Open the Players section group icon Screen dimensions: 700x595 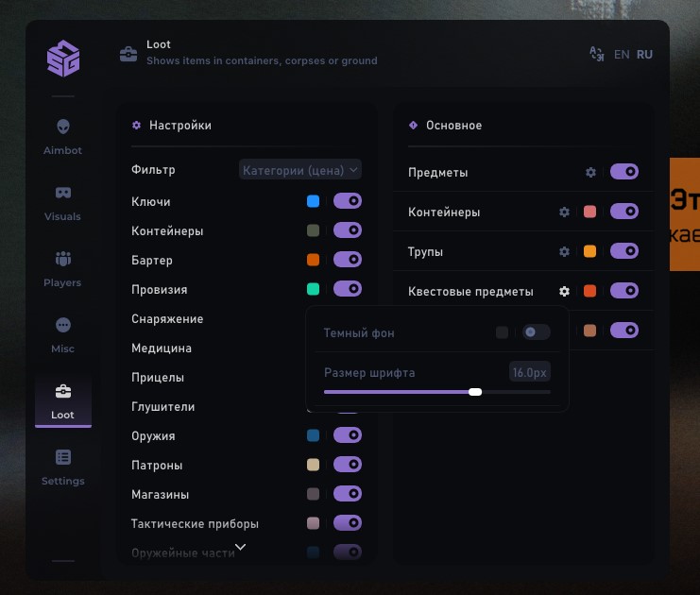(x=63, y=259)
